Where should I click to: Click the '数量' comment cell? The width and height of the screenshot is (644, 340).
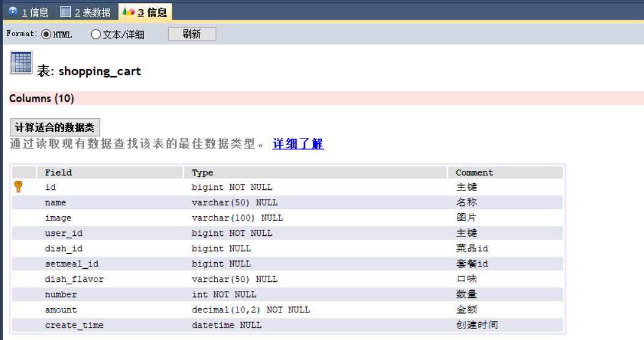pyautogui.click(x=506, y=295)
